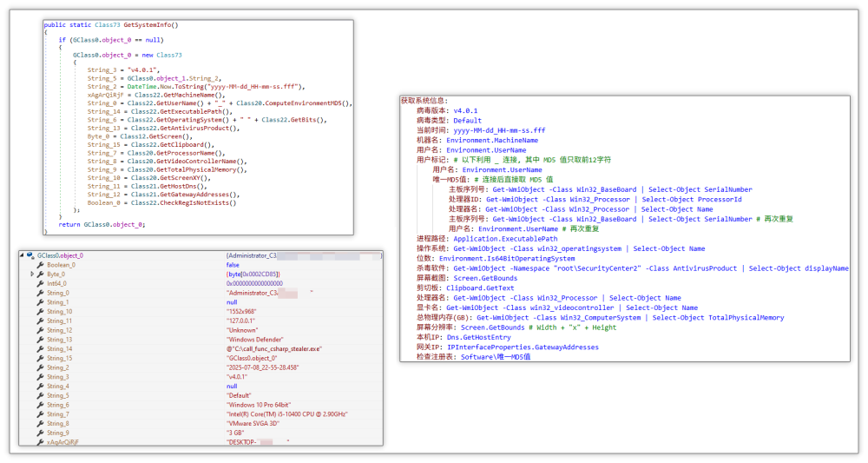This screenshot has height=463, width=868.
Task: Click the "屏幕截图: Screen.GetBounds" line
Action: [x=467, y=278]
